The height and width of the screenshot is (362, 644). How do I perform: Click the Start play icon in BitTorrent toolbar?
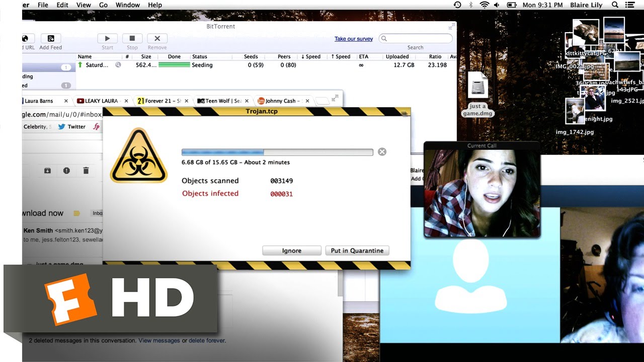(x=107, y=38)
